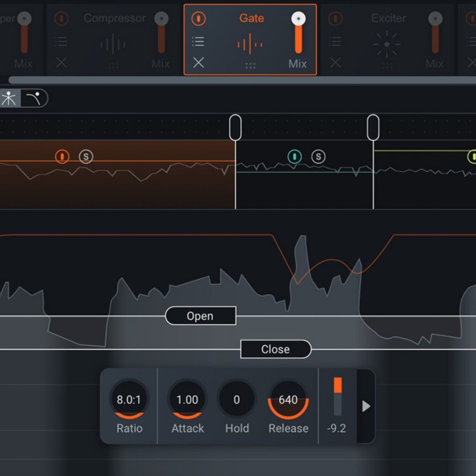Solo the teal band with its S toggle

pos(319,157)
